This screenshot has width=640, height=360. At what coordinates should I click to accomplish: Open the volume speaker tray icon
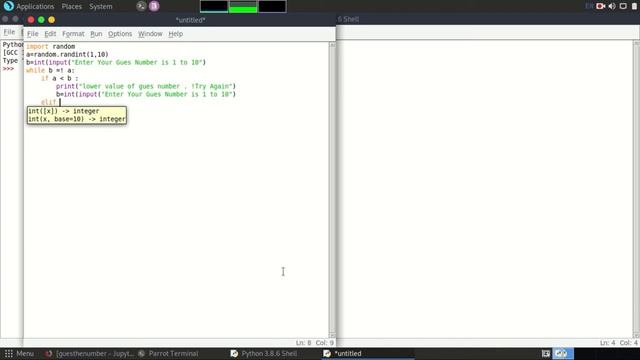click(611, 6)
